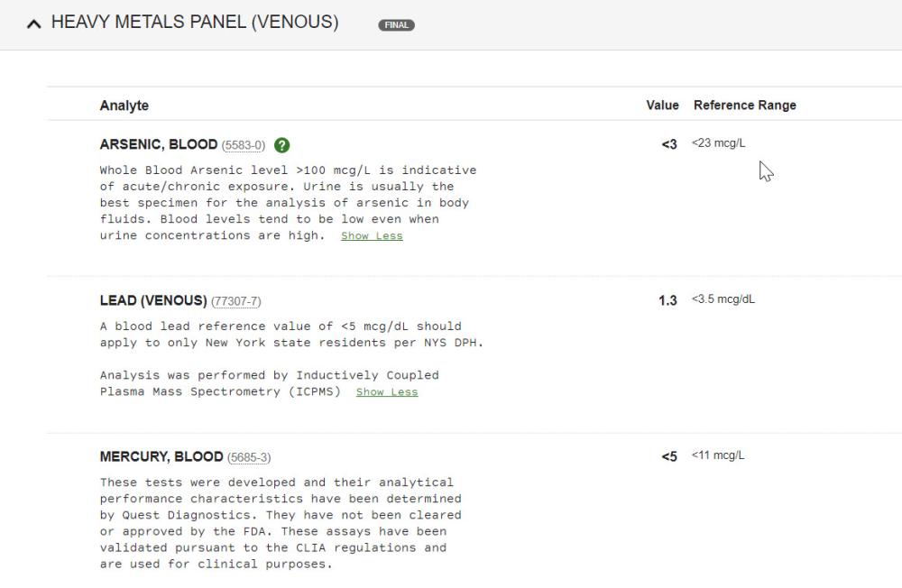This screenshot has width=902, height=588.
Task: Click the Analyte column header
Action: pyautogui.click(x=124, y=106)
